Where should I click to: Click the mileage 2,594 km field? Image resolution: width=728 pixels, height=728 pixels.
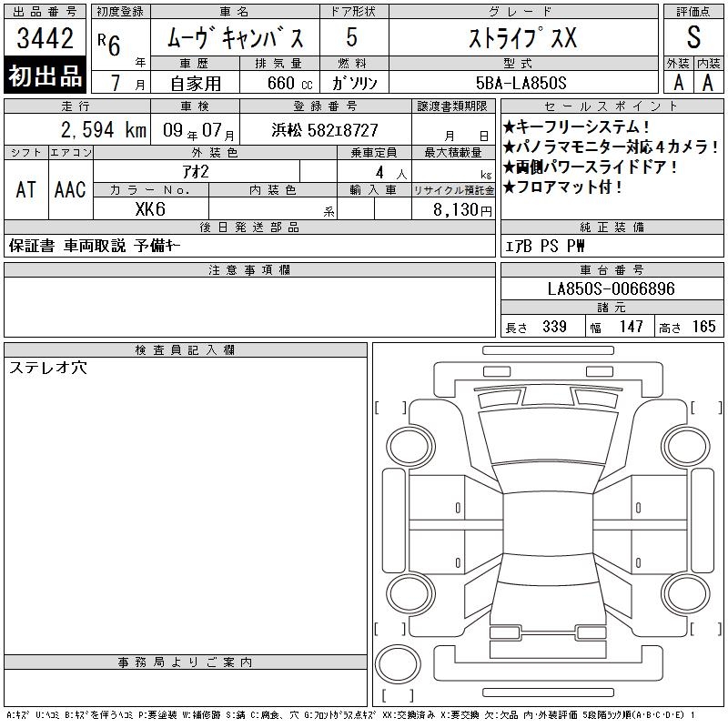tap(77, 130)
